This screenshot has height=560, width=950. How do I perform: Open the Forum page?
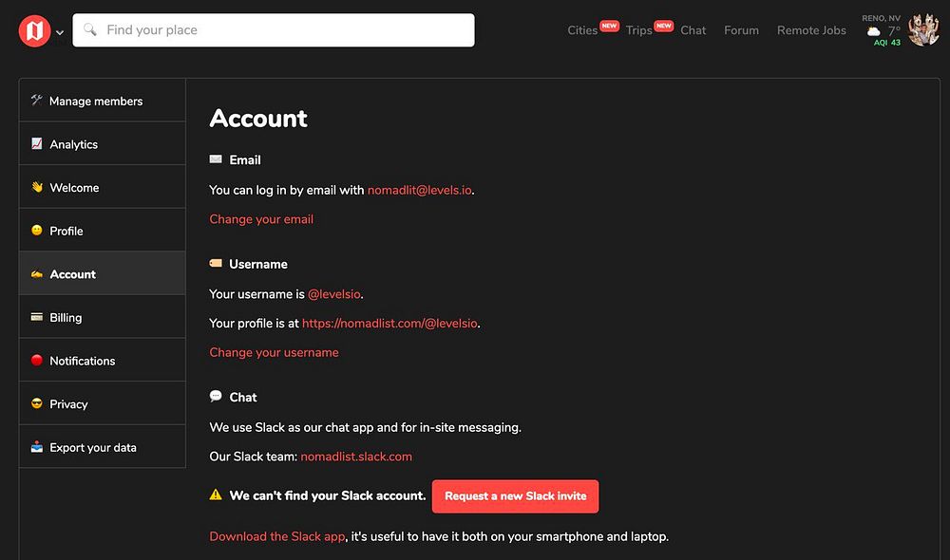[741, 30]
